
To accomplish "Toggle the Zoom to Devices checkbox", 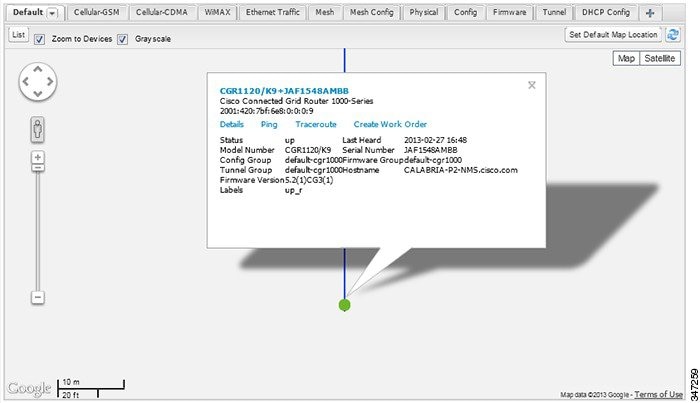I will point(39,39).
